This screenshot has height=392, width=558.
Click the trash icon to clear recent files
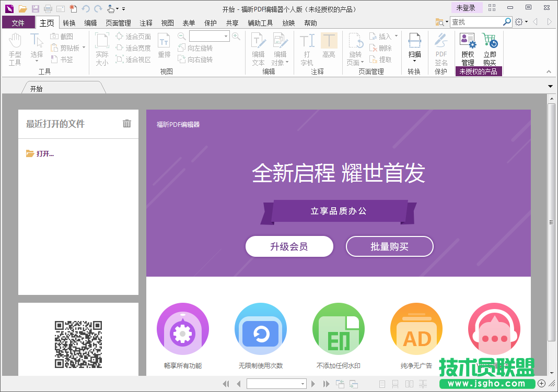coord(126,124)
